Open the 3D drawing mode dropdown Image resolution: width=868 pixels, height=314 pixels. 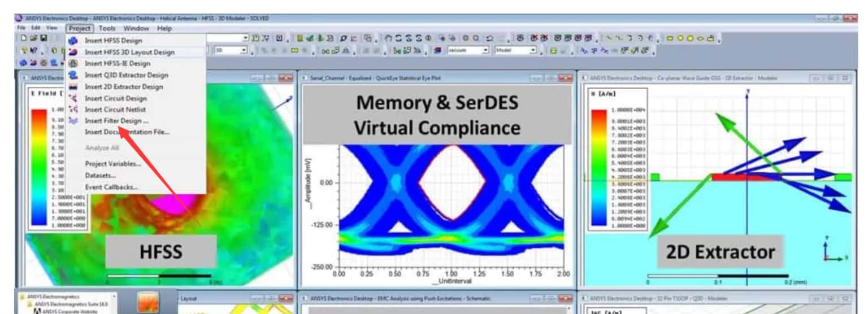coord(244,50)
